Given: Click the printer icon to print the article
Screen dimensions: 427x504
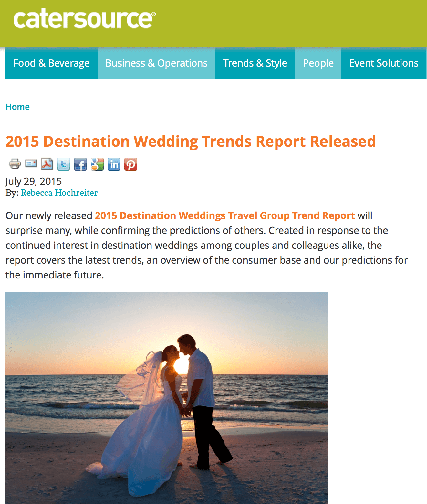Looking at the screenshot, I should click(15, 164).
